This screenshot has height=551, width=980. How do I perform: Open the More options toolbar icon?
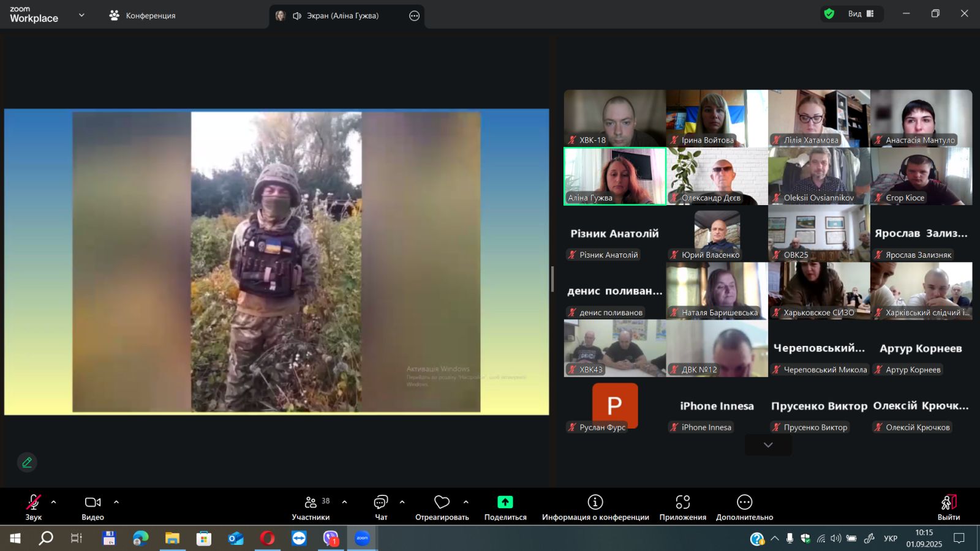[744, 503]
